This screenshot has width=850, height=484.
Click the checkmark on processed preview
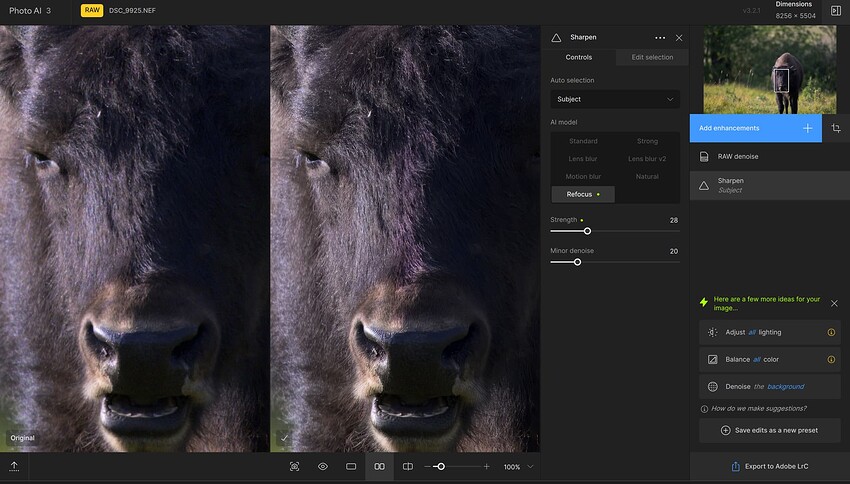pos(285,438)
